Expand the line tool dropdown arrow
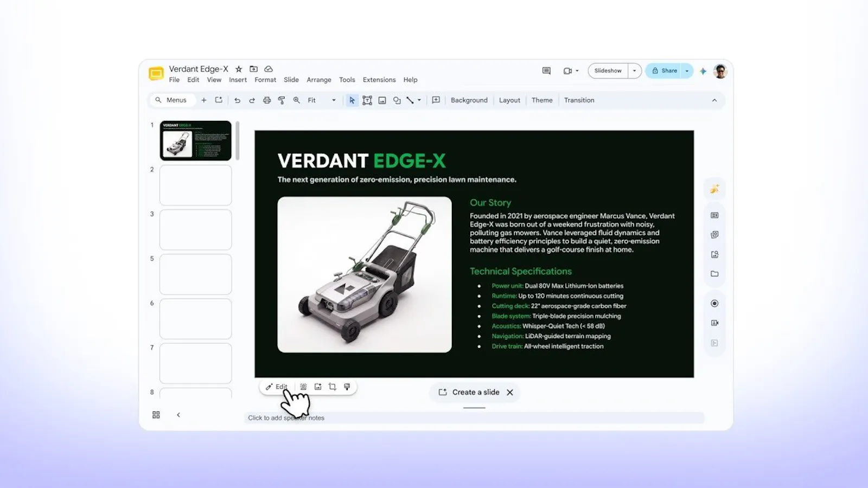The image size is (868, 488). click(x=419, y=100)
